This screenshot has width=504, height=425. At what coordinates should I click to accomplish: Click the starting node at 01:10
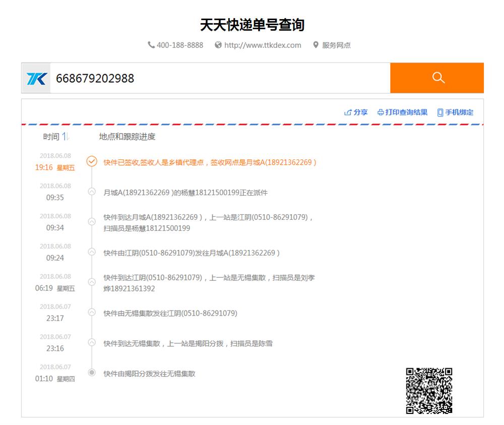[92, 372]
